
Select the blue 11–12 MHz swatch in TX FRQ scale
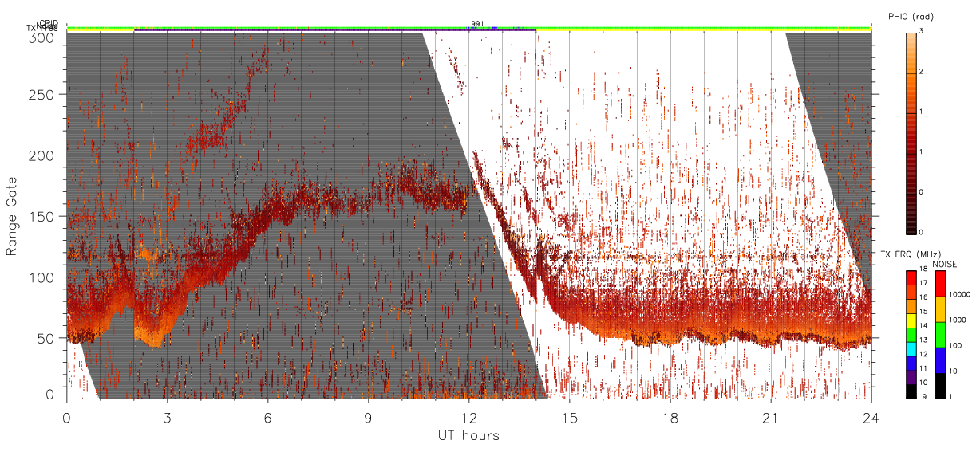tap(911, 362)
